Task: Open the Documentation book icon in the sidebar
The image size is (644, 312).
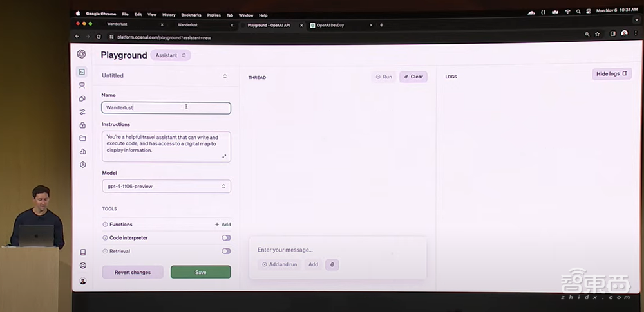Action: (82, 253)
